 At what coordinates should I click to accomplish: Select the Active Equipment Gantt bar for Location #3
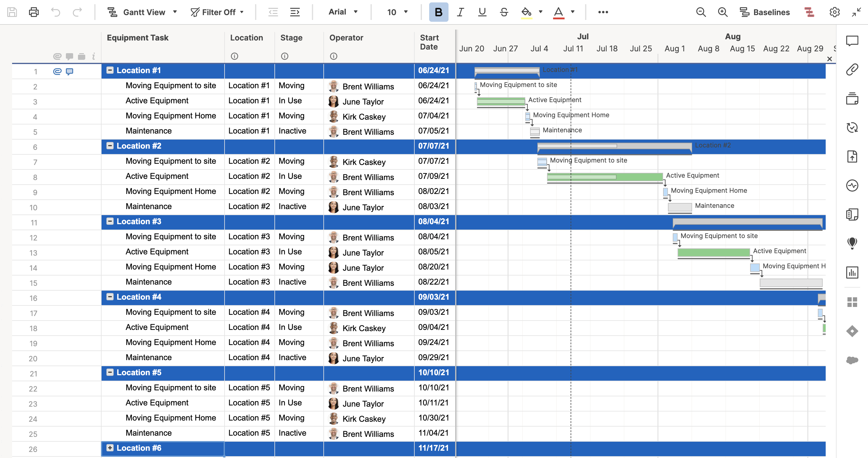pos(713,252)
